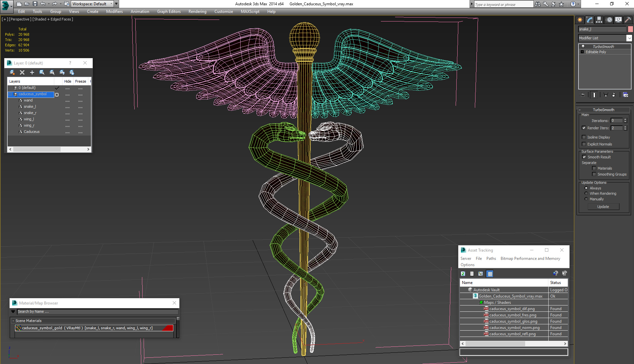Screen dimensions: 634x364
Task: Undo the last action with the Undo arrow
Action: coord(43,4)
